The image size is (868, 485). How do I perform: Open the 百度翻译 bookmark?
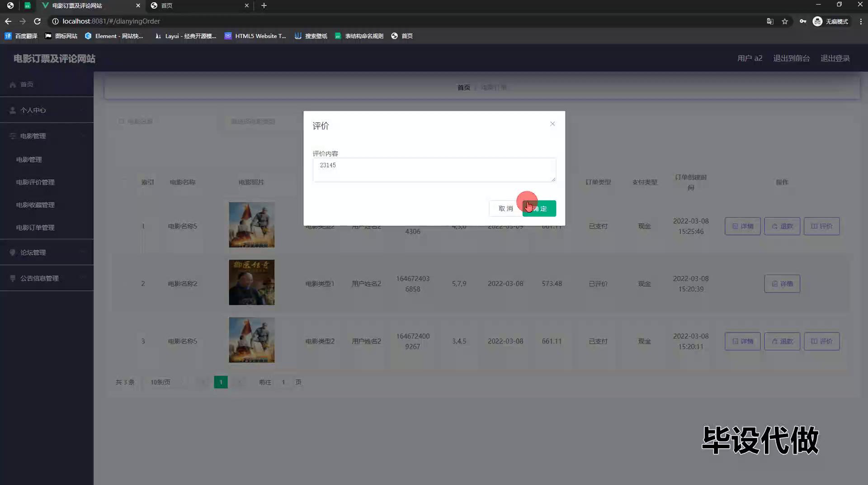tap(21, 36)
